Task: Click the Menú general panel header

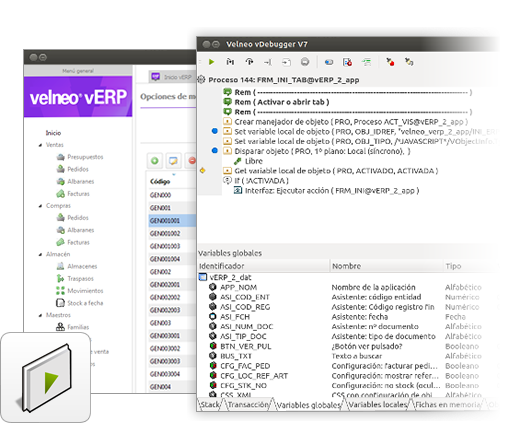Action: coord(78,71)
